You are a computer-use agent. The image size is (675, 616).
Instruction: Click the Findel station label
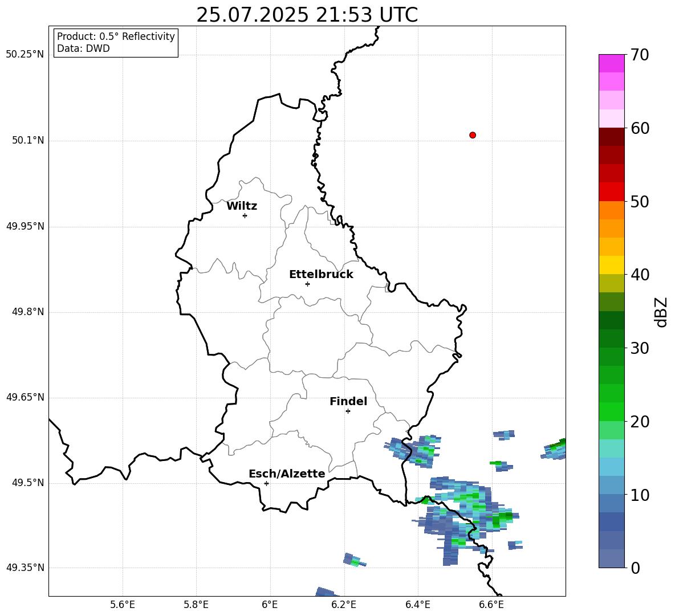(348, 401)
